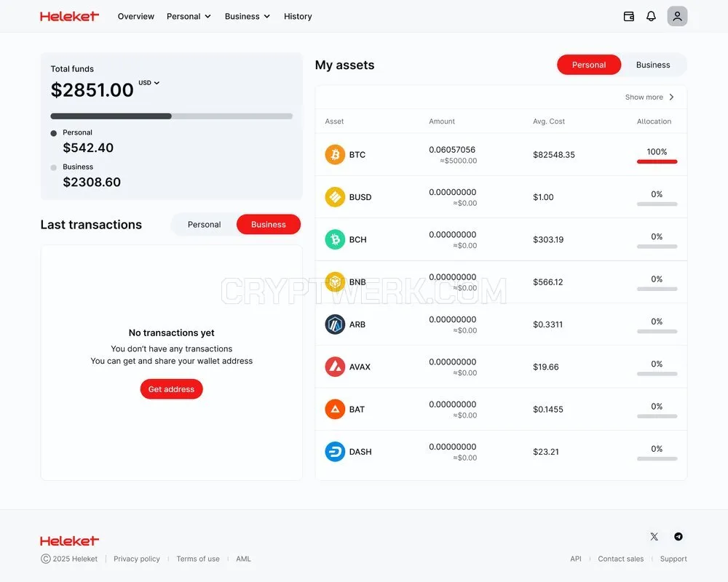Open the Telegram social icon
This screenshot has width=728, height=582.
click(x=678, y=536)
